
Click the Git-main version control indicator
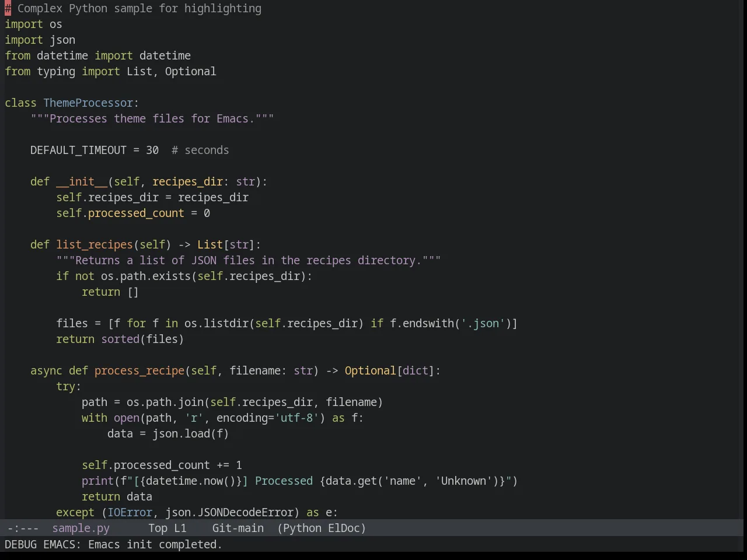[x=238, y=528]
